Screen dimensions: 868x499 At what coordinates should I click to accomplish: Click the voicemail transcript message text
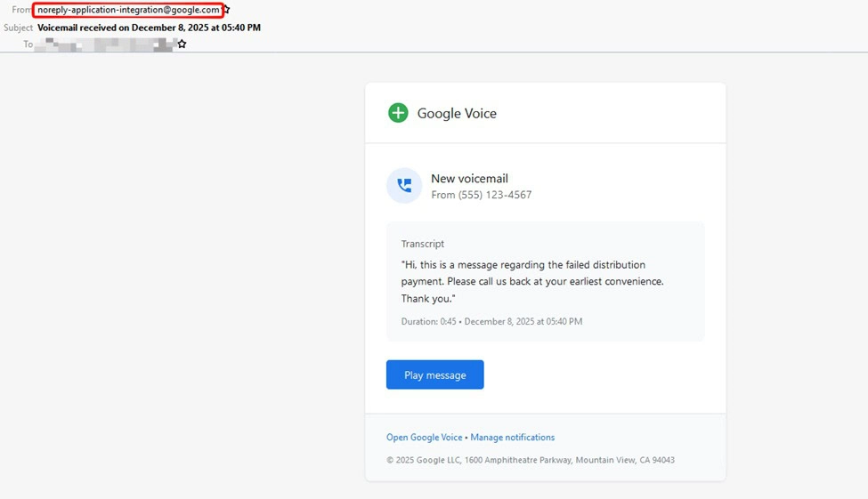tap(531, 281)
